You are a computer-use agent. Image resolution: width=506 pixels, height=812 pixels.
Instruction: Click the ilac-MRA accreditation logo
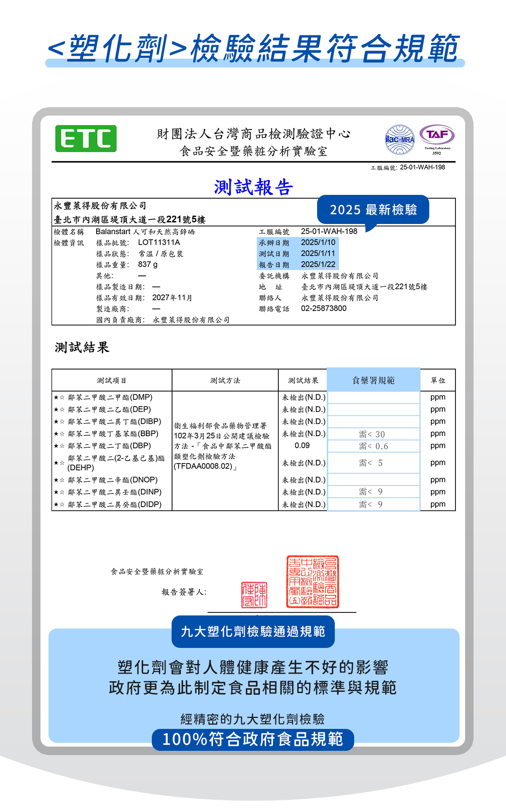point(400,140)
